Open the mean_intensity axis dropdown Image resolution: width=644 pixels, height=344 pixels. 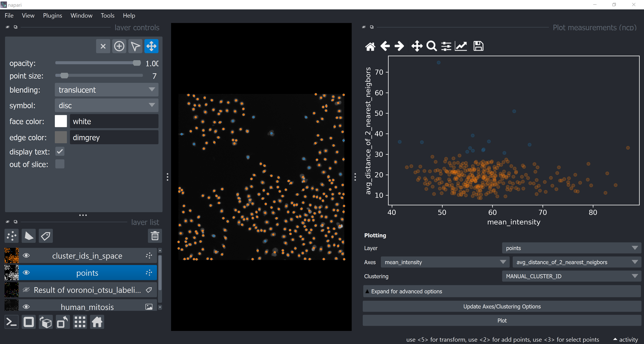[445, 262]
